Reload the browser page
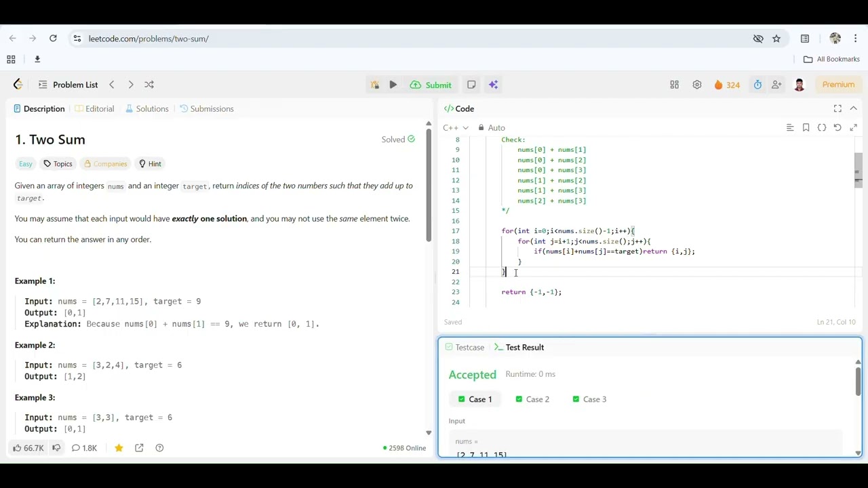The image size is (868, 488). [53, 39]
